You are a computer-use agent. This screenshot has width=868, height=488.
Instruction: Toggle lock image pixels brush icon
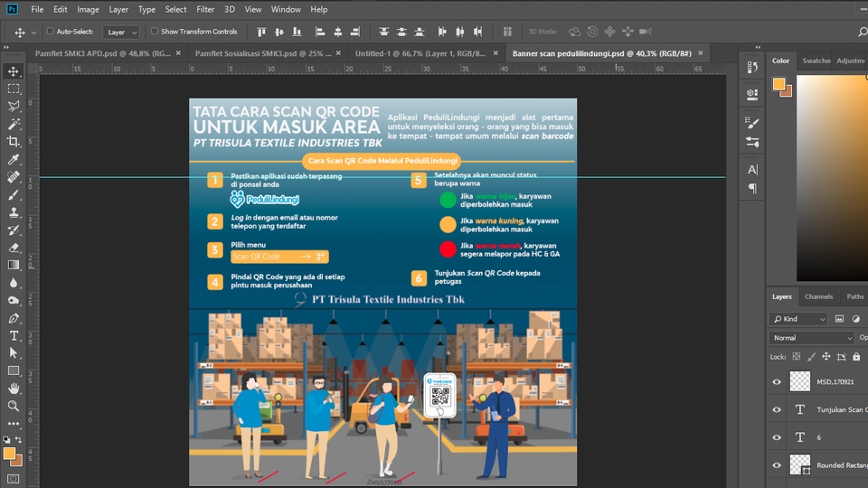coord(811,357)
